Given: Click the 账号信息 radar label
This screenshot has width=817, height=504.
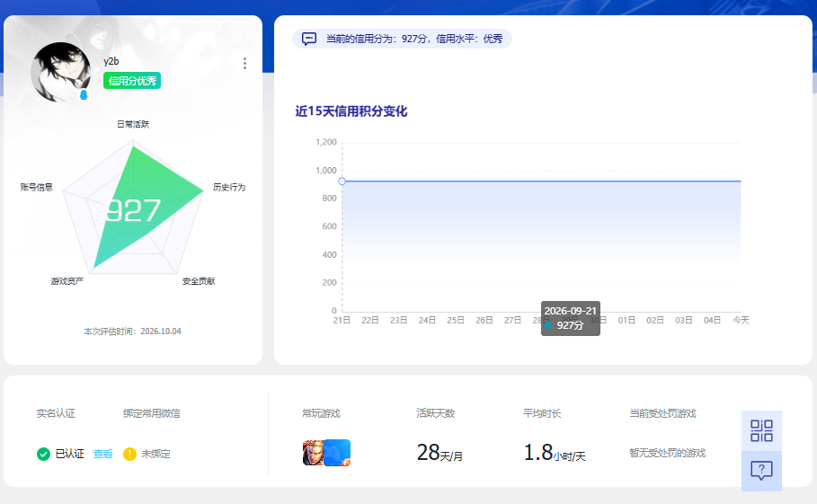Looking at the screenshot, I should [37, 187].
